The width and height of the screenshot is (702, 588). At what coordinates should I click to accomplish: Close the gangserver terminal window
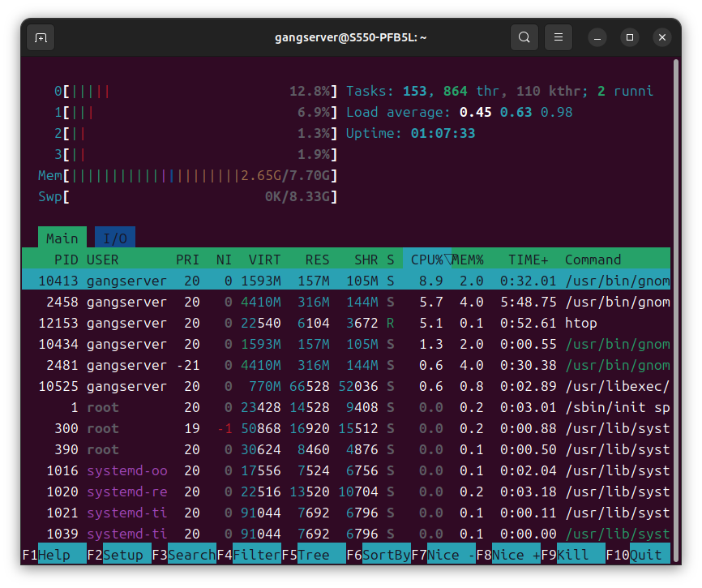tap(662, 37)
